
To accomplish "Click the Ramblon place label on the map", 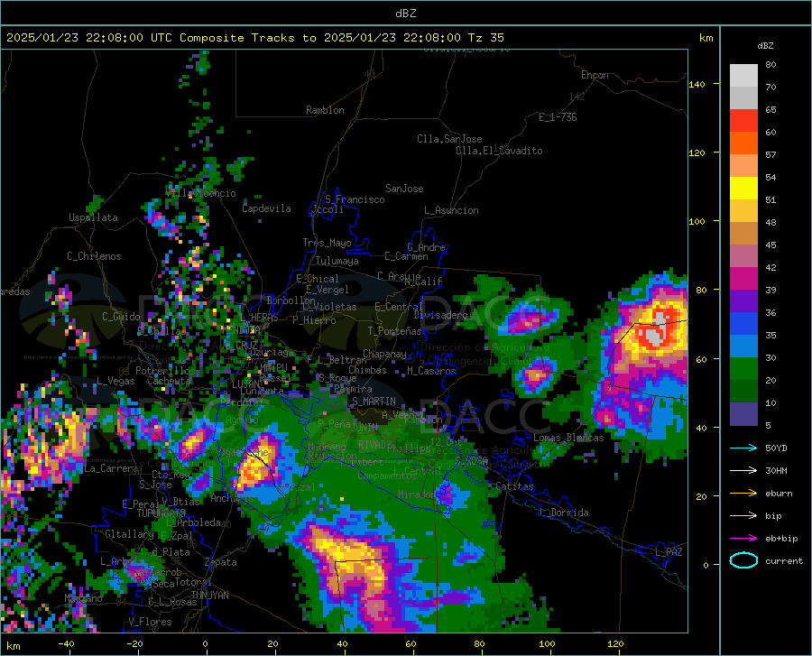I will click(x=325, y=110).
